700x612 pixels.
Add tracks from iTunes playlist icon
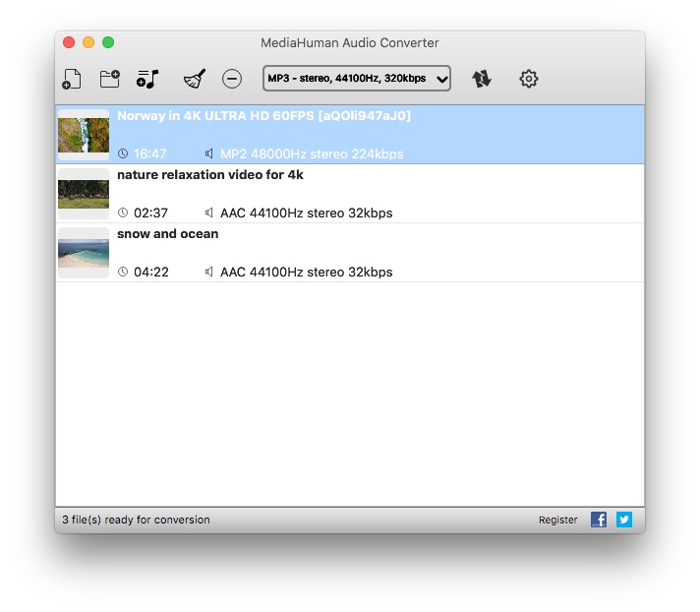[x=148, y=80]
